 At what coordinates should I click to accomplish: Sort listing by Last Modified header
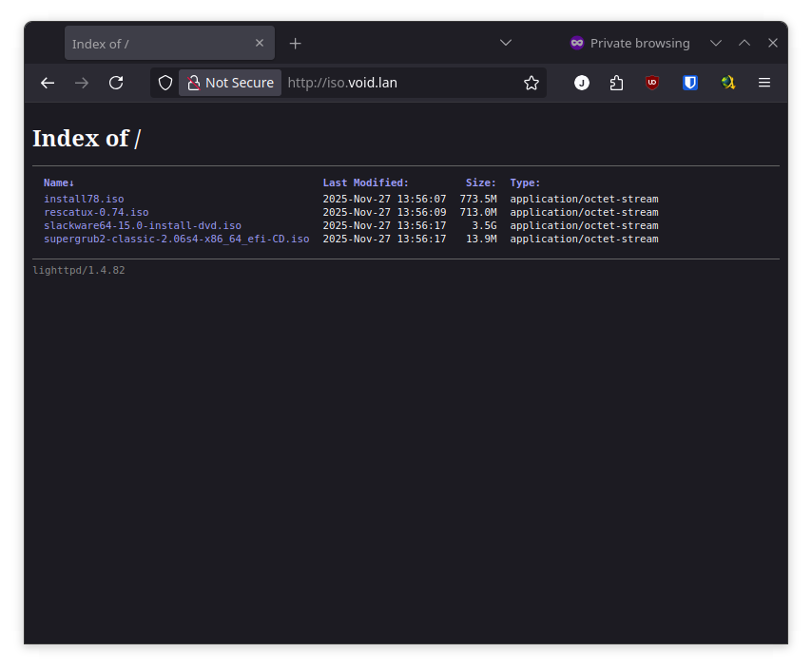click(365, 182)
